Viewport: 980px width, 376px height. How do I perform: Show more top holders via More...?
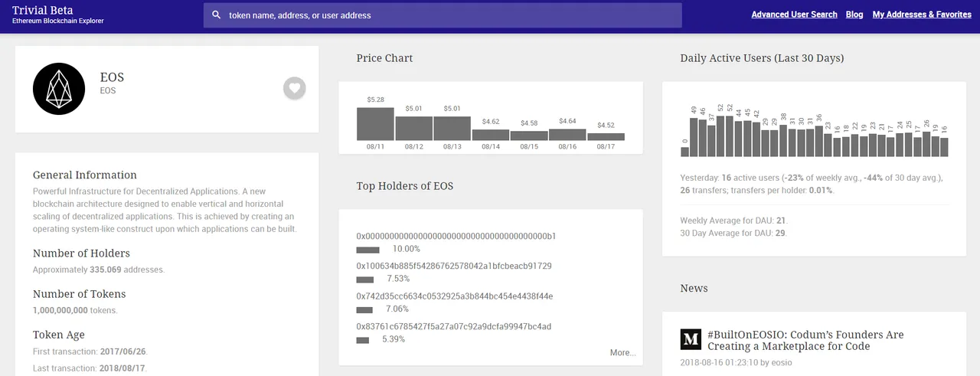click(x=622, y=353)
